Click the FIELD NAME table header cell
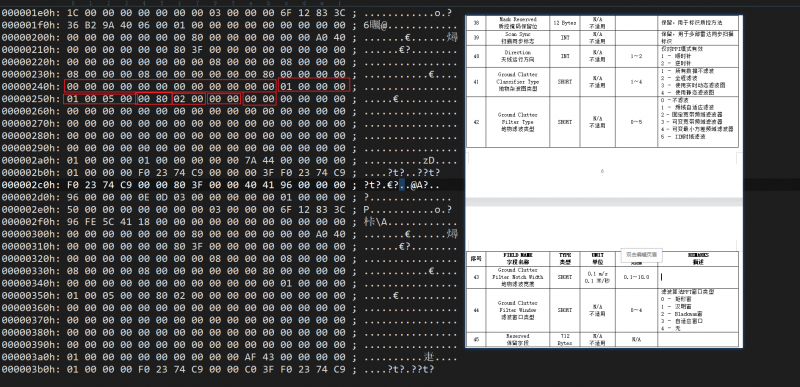Viewport: 800px width, 387px height. (x=517, y=258)
